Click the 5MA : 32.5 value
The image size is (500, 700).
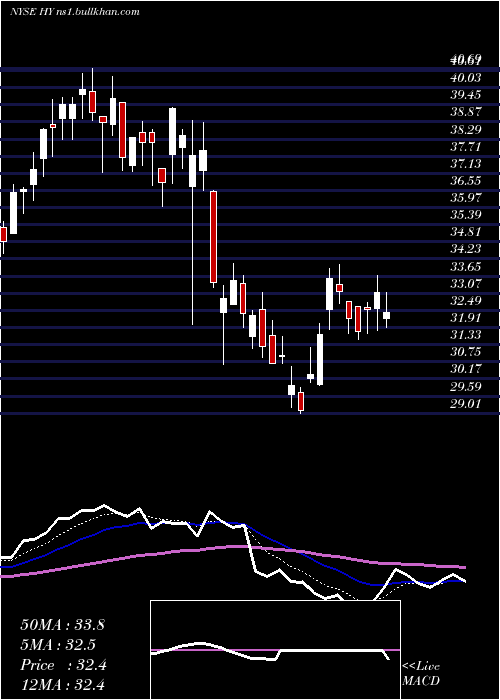click(x=58, y=645)
